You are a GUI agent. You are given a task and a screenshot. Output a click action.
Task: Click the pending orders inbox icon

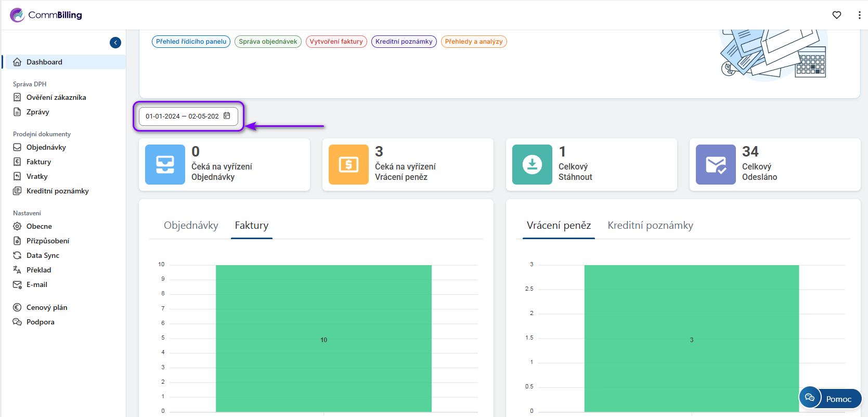pos(165,165)
